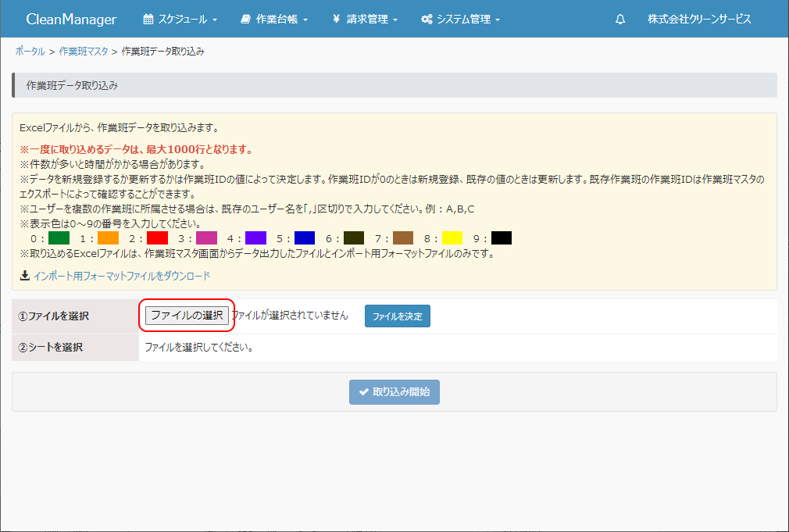789x532 pixels.
Task: Expand the 請求管理 dropdown caret
Action: pos(395,20)
